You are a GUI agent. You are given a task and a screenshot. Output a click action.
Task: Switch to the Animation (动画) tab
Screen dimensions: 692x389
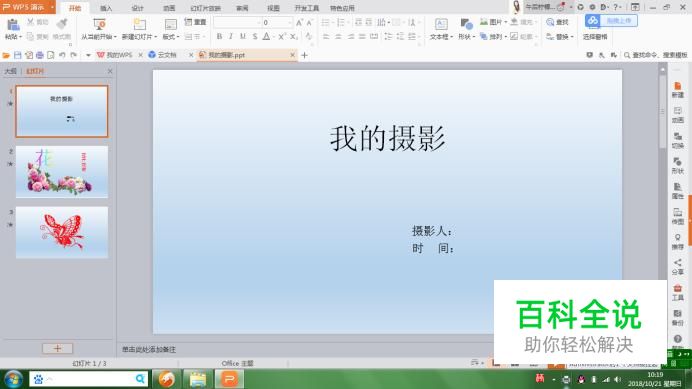[169, 8]
